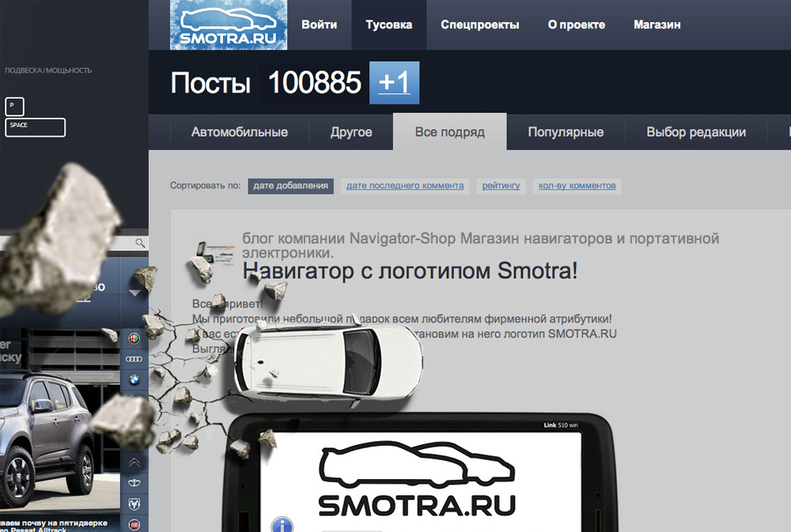Image resolution: width=791 pixels, height=532 pixels.
Task: Pick the Citroën chevrons brand icon
Action: (x=134, y=462)
